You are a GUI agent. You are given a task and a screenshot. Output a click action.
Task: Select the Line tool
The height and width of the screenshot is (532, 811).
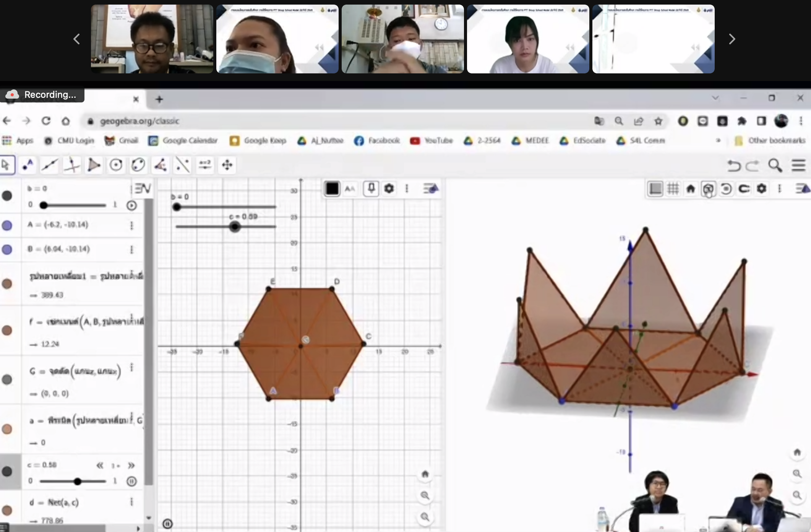[x=49, y=165]
